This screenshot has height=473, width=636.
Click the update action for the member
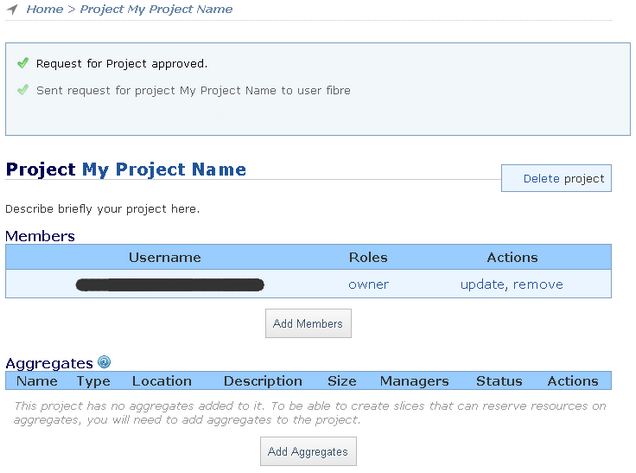[482, 284]
